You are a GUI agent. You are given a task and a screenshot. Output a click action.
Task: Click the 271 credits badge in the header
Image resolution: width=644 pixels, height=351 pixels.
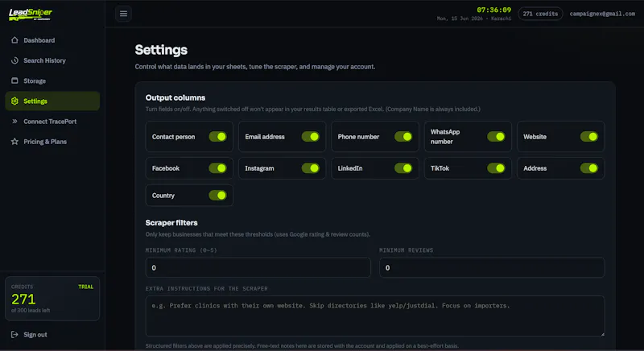[x=540, y=14]
